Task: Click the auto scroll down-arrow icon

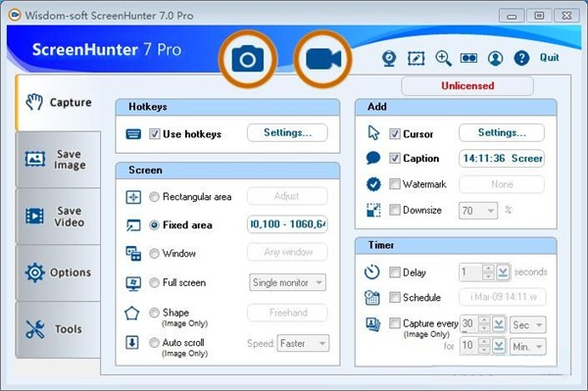Action: [x=132, y=342]
